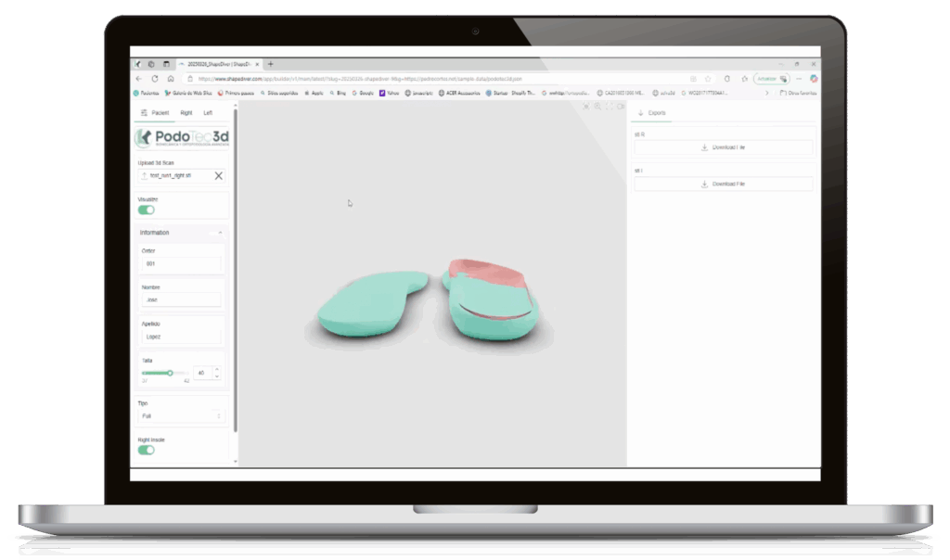This screenshot has height=560, width=950.
Task: Click the Talla slider handle
Action: 171,373
